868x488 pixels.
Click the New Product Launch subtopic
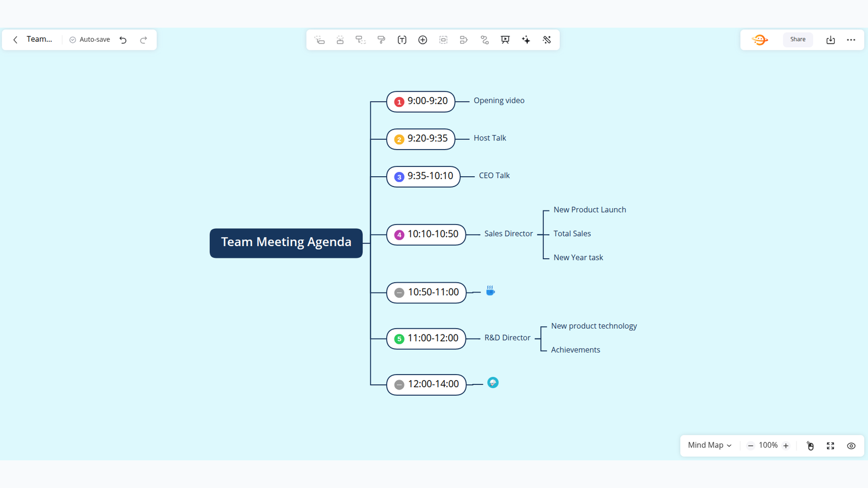coord(590,210)
